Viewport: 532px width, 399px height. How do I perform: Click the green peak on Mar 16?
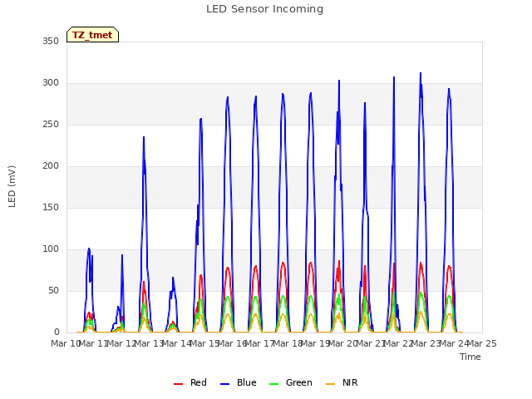(228, 297)
